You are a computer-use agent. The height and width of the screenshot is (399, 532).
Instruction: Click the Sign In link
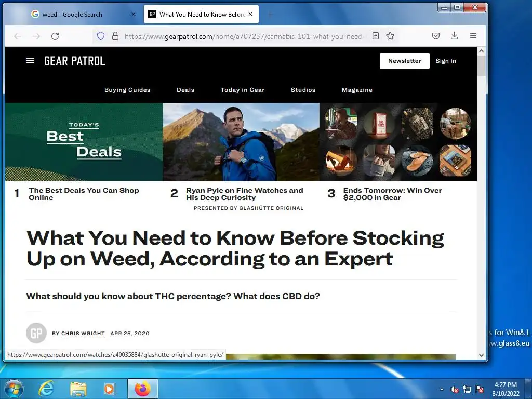(x=446, y=61)
